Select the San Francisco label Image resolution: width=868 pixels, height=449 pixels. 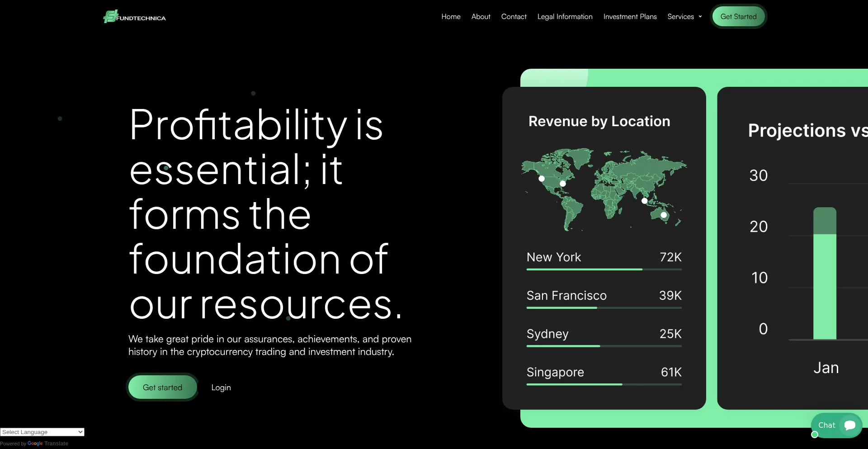566,296
